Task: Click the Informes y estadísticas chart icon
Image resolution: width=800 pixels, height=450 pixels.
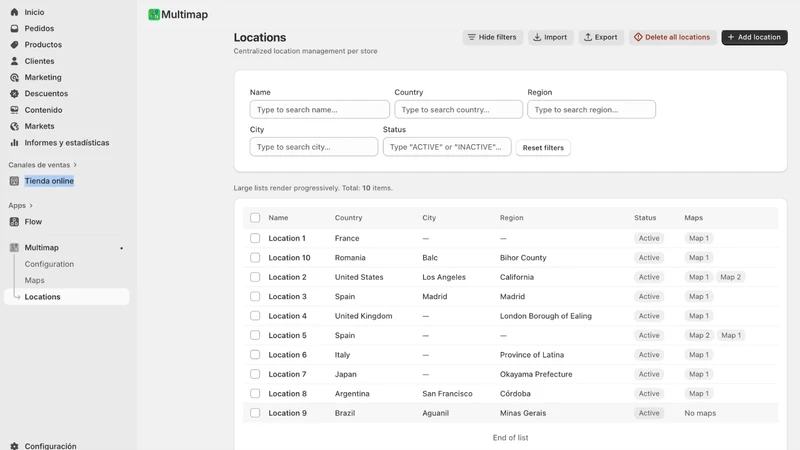Action: pyautogui.click(x=14, y=142)
